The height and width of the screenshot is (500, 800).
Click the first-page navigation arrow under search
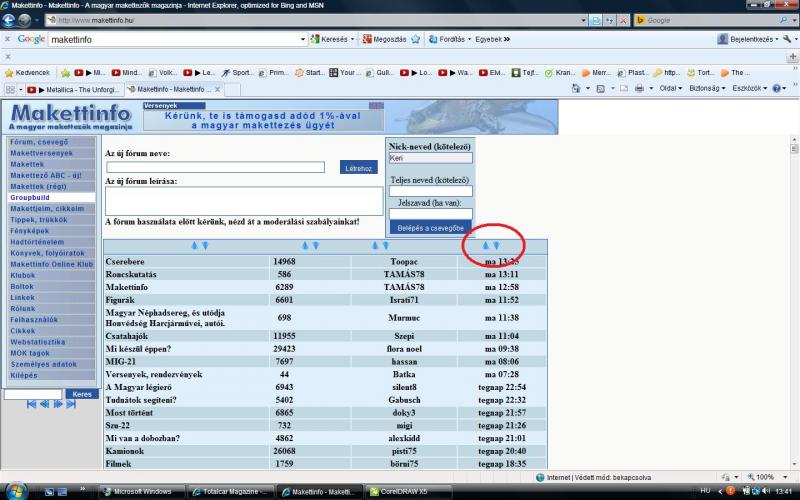point(32,404)
